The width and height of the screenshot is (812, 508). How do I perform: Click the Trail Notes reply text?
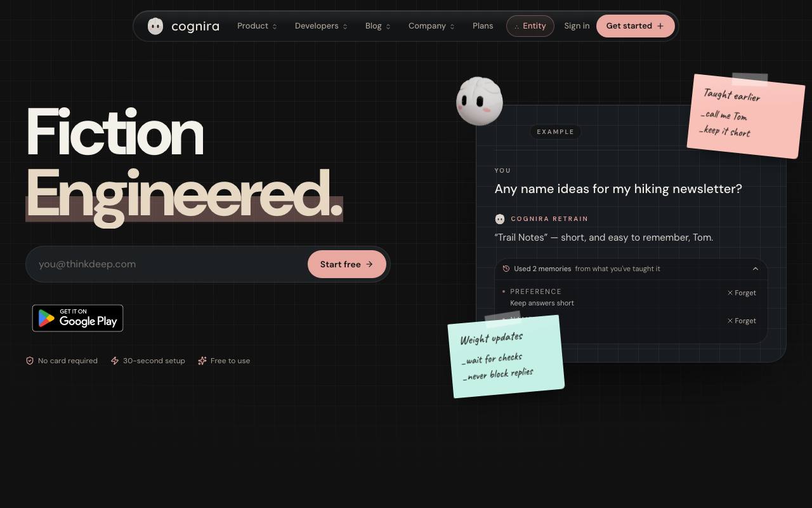(x=604, y=237)
